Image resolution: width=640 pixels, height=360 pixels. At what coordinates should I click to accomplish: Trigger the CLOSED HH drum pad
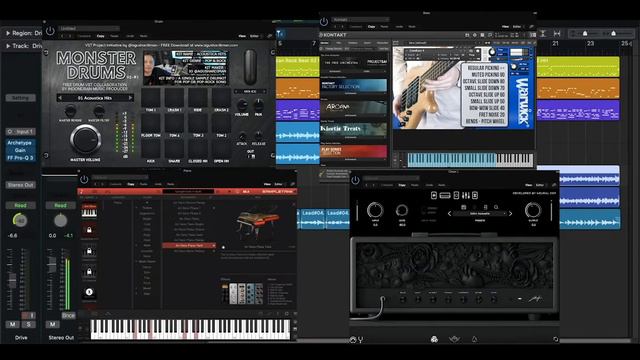click(198, 149)
